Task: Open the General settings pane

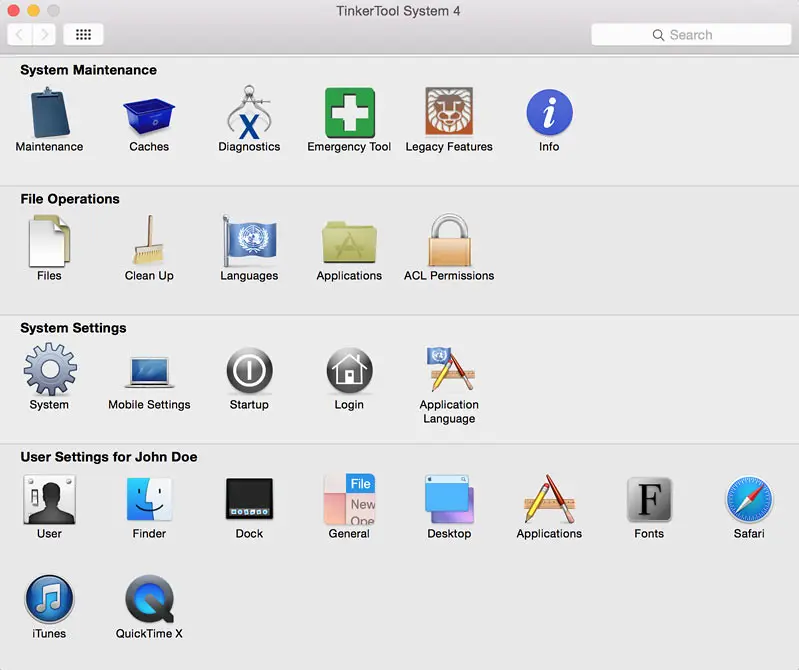Action: click(350, 499)
